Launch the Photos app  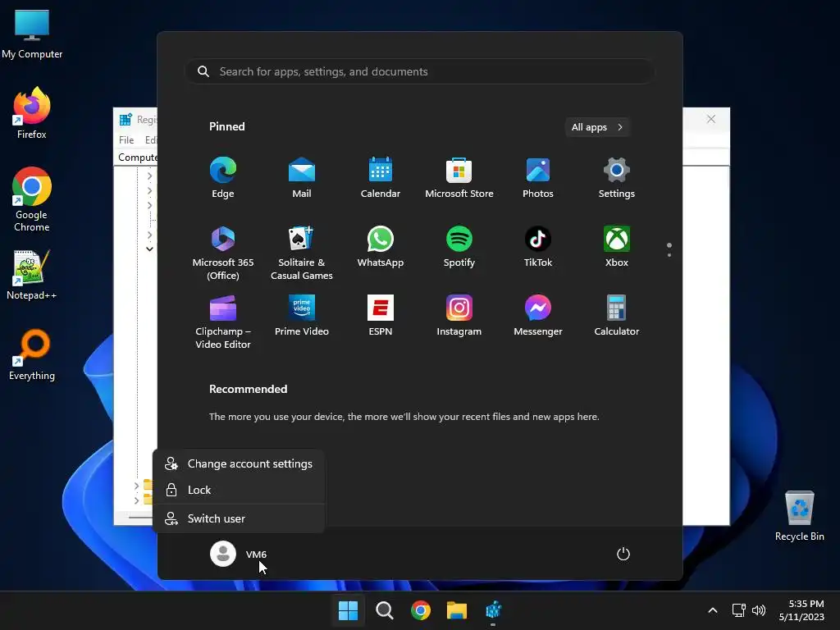click(538, 177)
